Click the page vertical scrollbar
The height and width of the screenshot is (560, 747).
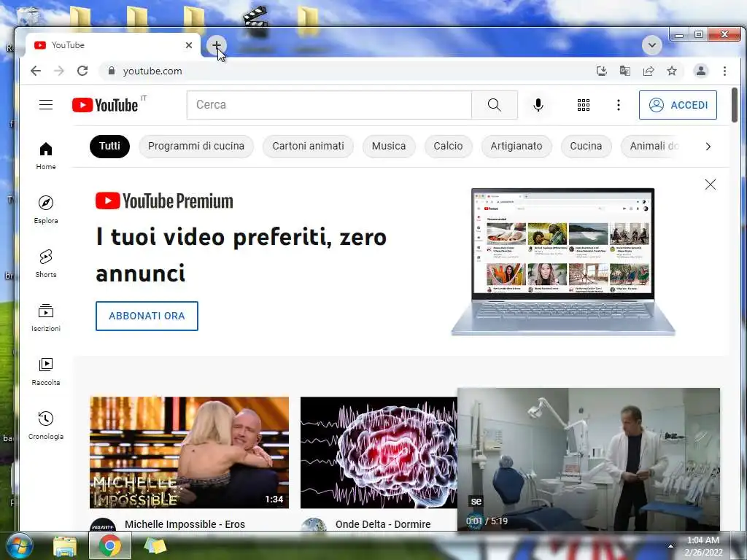point(734,105)
